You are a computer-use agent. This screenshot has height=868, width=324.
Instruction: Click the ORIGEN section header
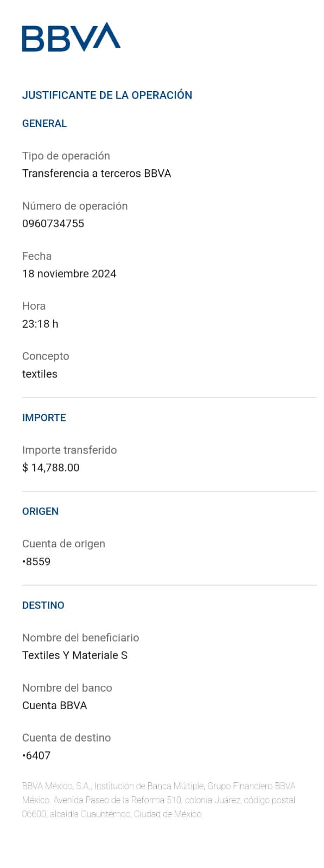(40, 511)
